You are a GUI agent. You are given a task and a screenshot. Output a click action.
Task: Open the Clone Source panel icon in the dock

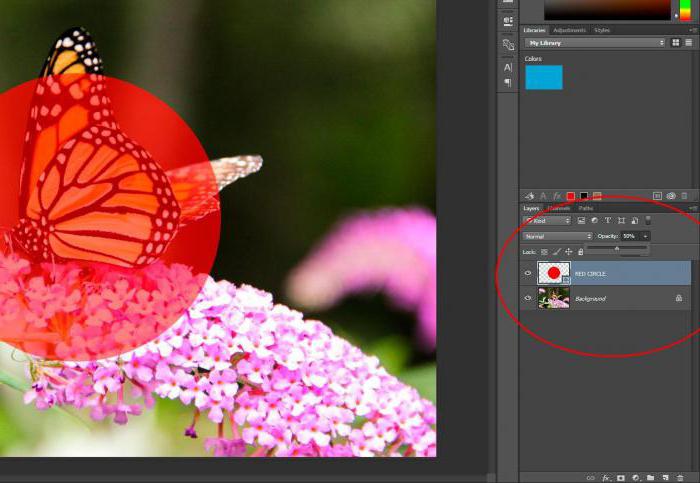[508, 45]
